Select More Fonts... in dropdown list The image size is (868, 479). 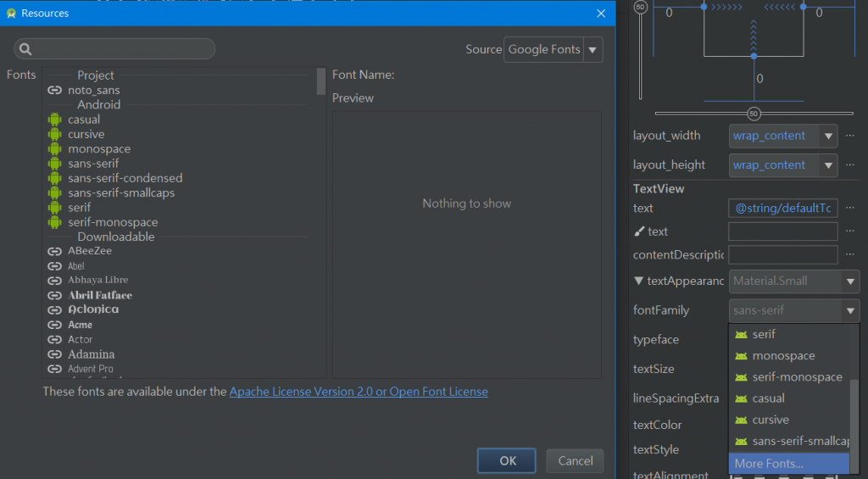[789, 464]
